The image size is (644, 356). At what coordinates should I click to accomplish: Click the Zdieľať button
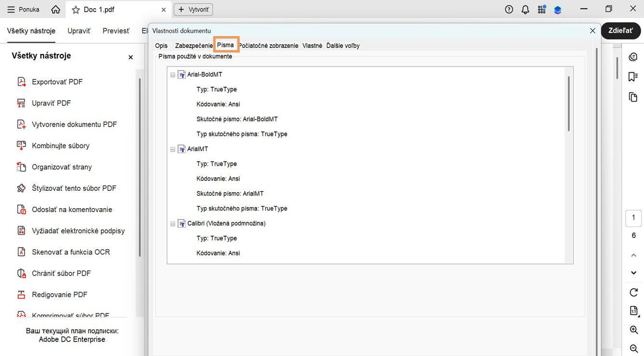pos(620,30)
